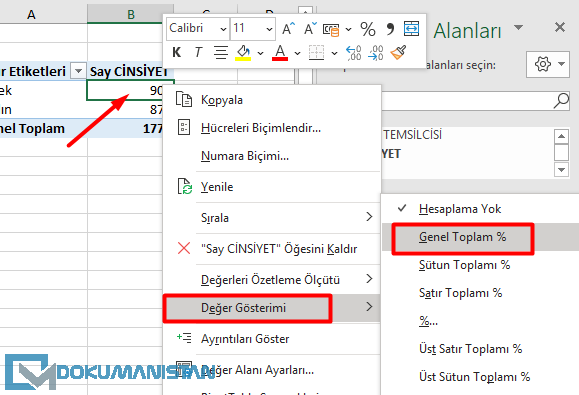Select Üst Sütun Toplamı % option
Image resolution: width=579 pixels, height=395 pixels.
pyautogui.click(x=480, y=377)
